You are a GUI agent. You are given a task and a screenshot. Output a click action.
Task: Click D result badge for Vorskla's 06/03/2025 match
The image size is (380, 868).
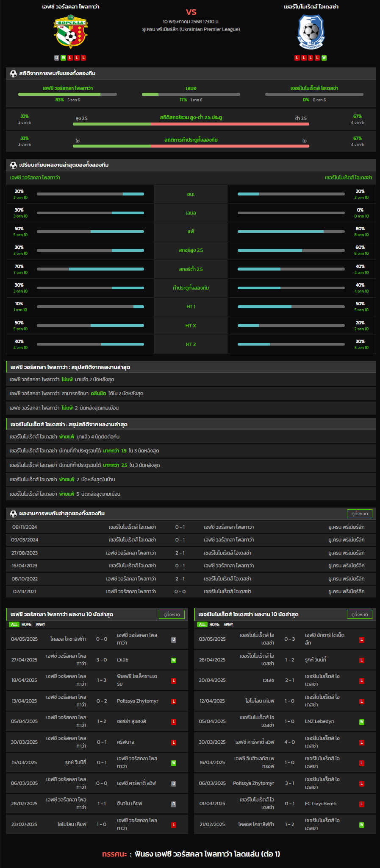(174, 784)
